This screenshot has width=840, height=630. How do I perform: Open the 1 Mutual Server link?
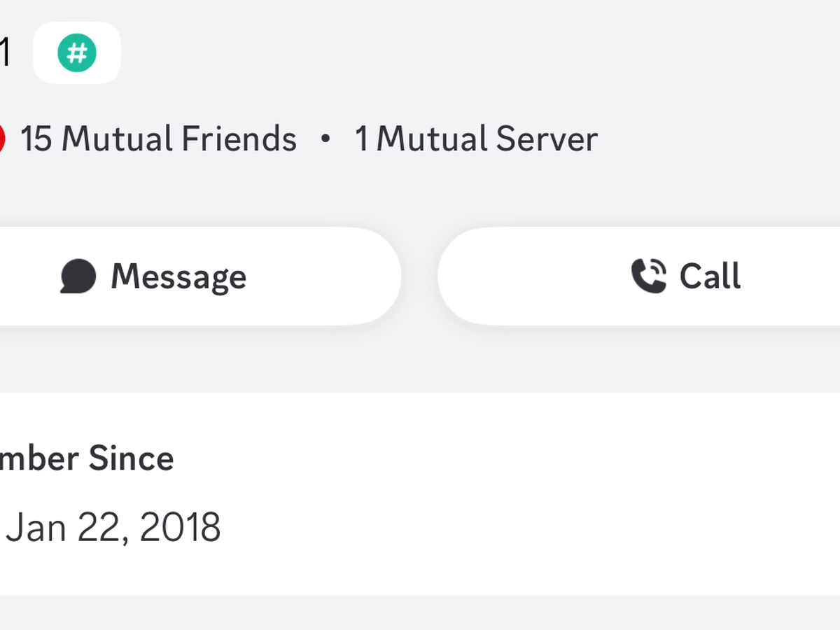tap(476, 139)
